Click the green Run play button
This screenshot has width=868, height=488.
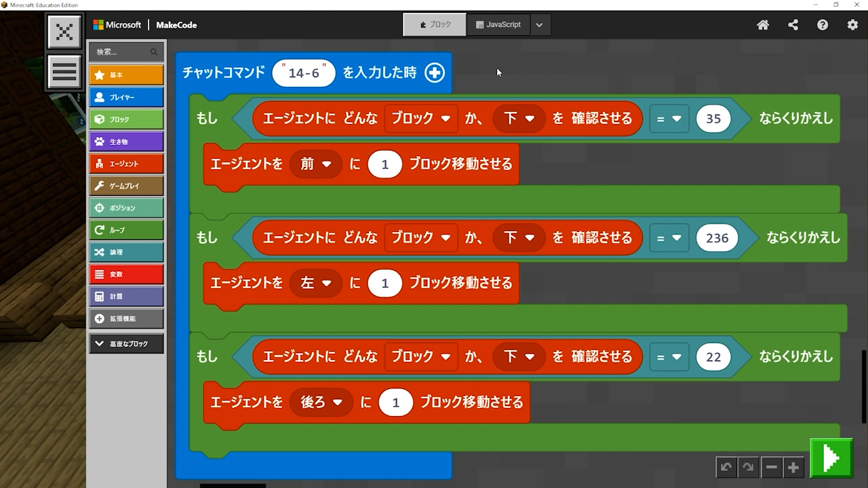pyautogui.click(x=831, y=459)
